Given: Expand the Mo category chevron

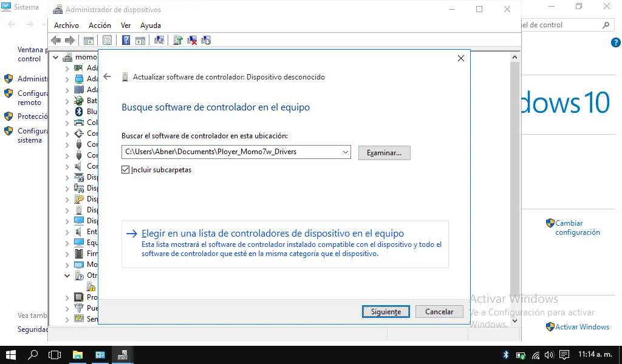Looking at the screenshot, I should 67,265.
